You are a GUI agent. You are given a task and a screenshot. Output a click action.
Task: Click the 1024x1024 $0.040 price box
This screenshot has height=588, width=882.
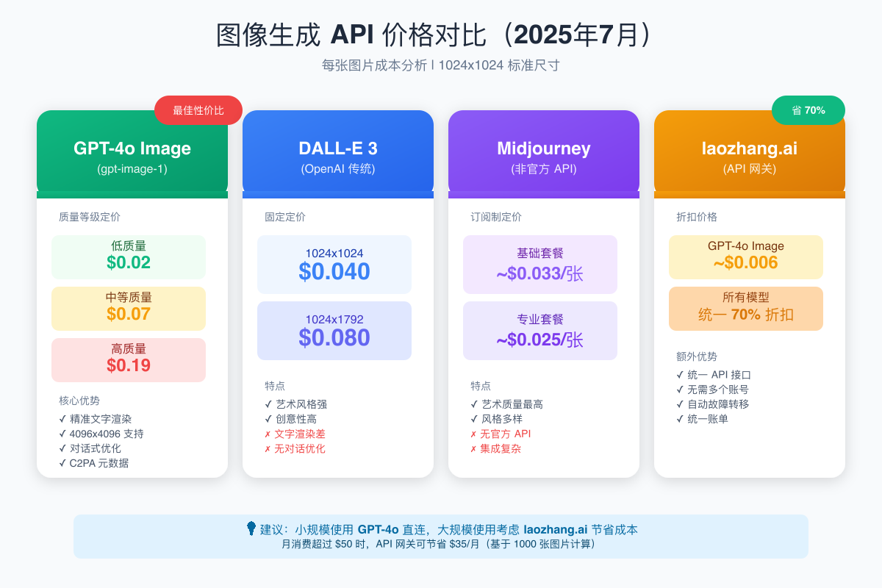click(334, 264)
